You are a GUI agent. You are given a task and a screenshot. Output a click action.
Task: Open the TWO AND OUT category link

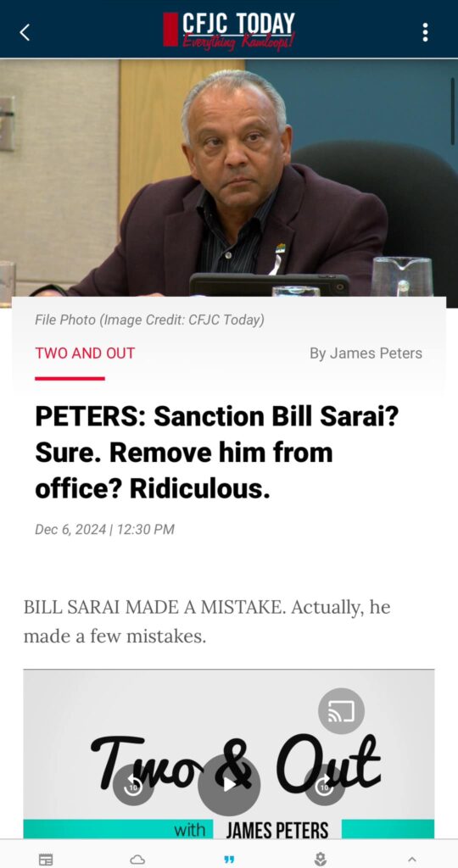(x=85, y=353)
